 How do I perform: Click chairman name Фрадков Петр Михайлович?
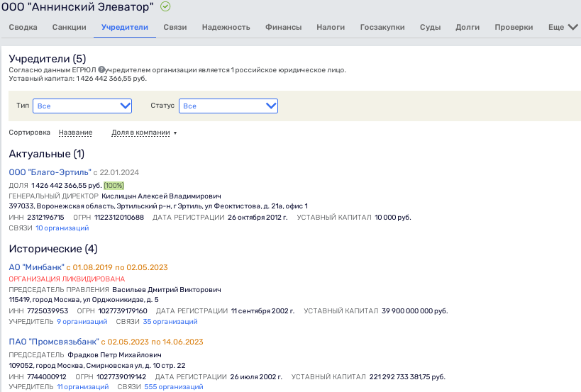tap(114, 355)
